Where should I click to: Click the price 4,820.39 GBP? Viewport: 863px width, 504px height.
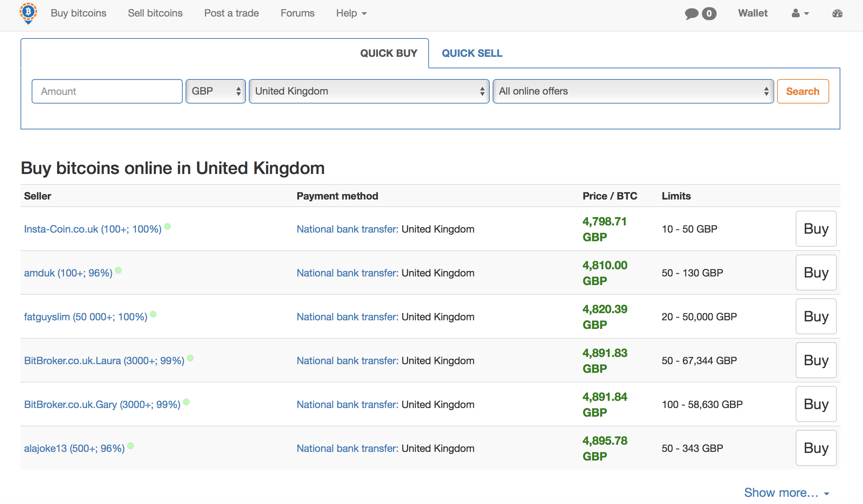pos(605,317)
